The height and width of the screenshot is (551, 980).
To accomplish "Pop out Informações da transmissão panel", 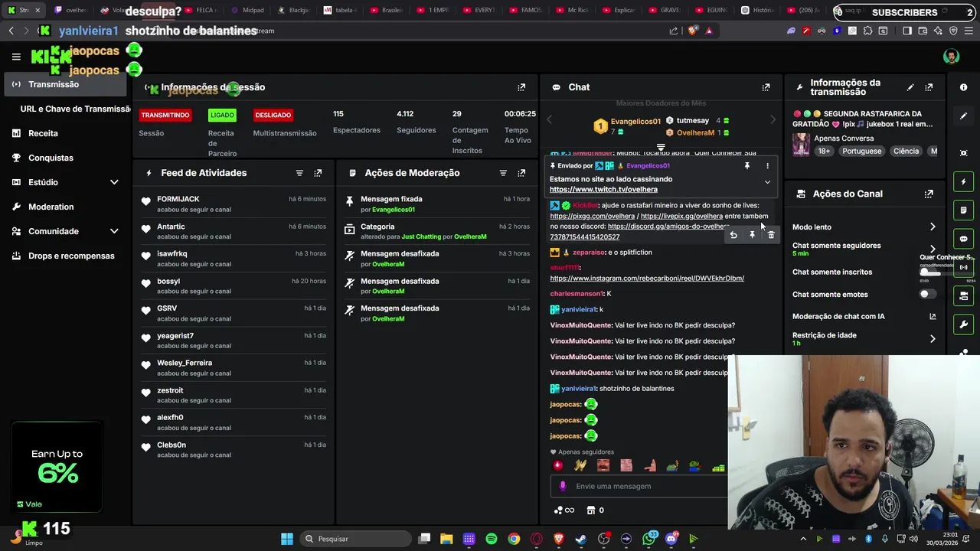I will 929,87.
